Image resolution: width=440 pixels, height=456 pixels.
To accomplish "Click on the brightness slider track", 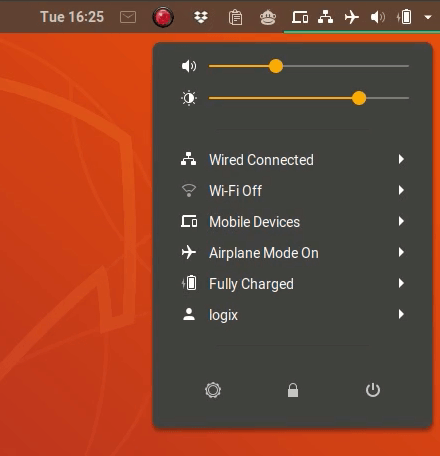I will coord(309,98).
